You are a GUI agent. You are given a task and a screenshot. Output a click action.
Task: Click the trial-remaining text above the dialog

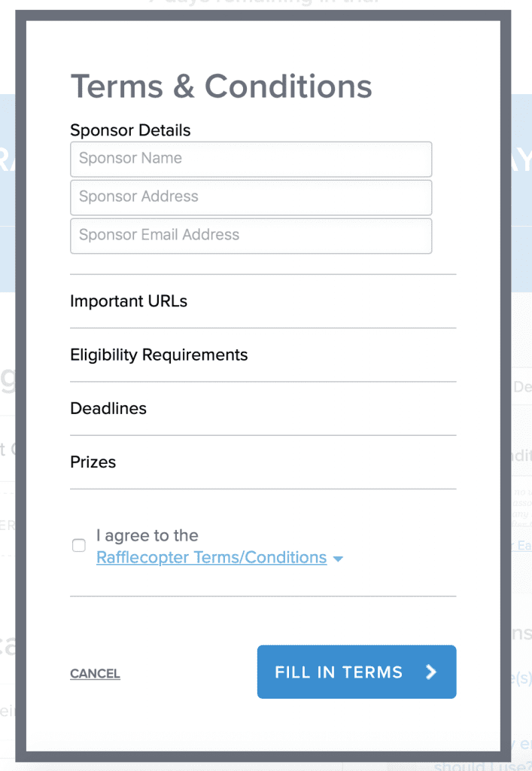coord(263,4)
